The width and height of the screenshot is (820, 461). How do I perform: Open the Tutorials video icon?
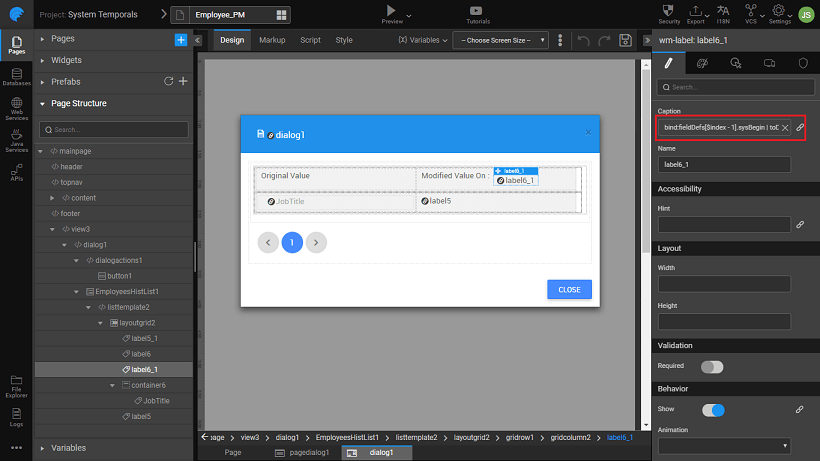pos(478,10)
